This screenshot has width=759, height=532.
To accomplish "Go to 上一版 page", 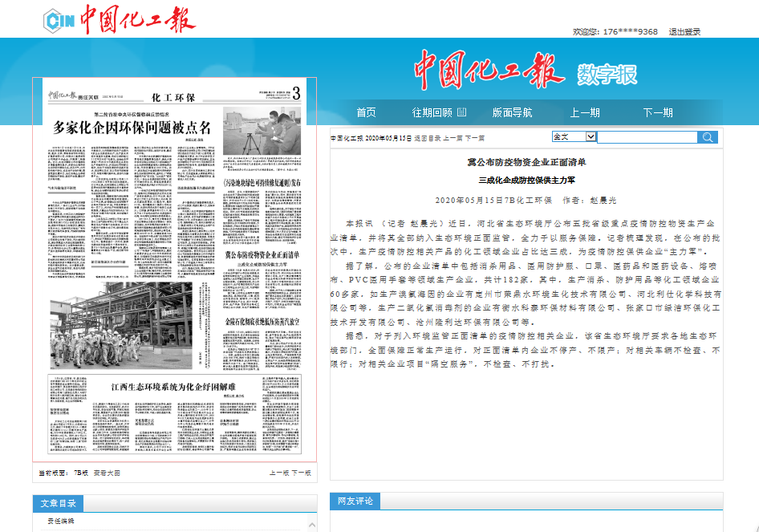I will point(278,473).
